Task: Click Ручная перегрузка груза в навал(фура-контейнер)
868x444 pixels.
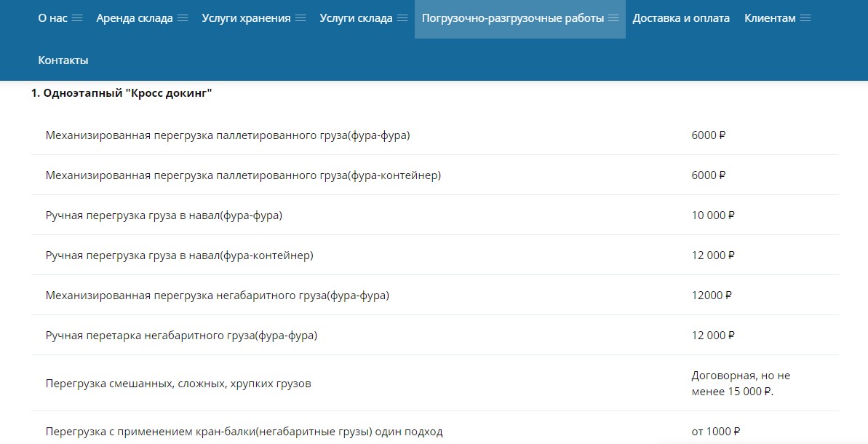Action: tap(179, 255)
